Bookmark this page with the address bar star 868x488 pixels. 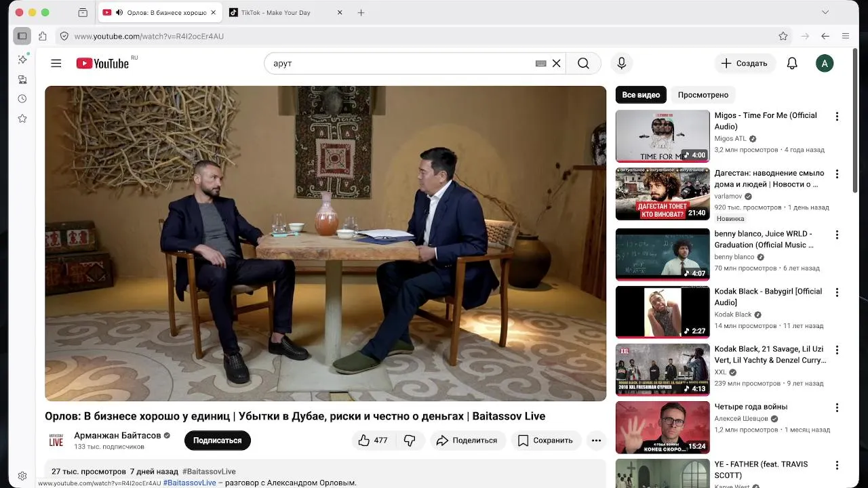pos(783,36)
